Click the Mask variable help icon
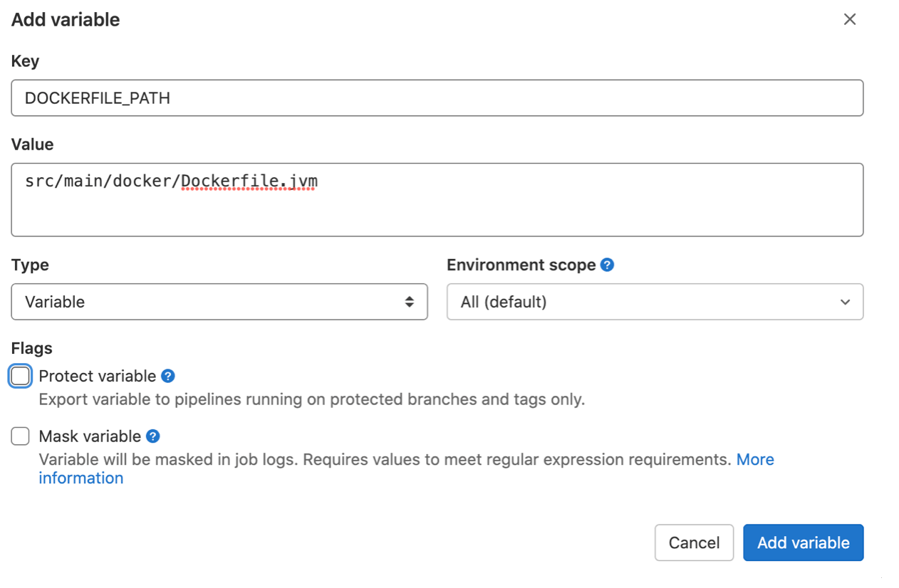 tap(152, 436)
